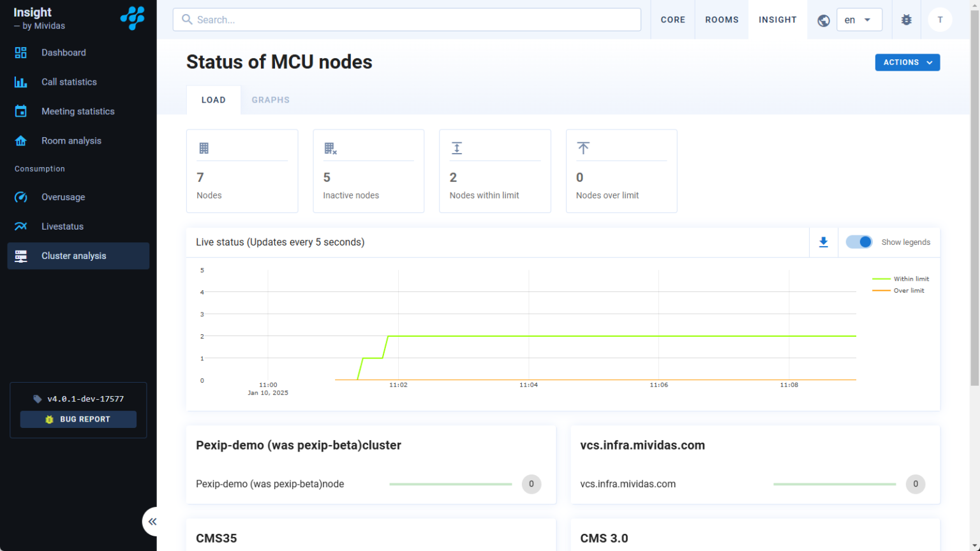
Task: Click the Nodes card grid icon
Action: (x=204, y=149)
